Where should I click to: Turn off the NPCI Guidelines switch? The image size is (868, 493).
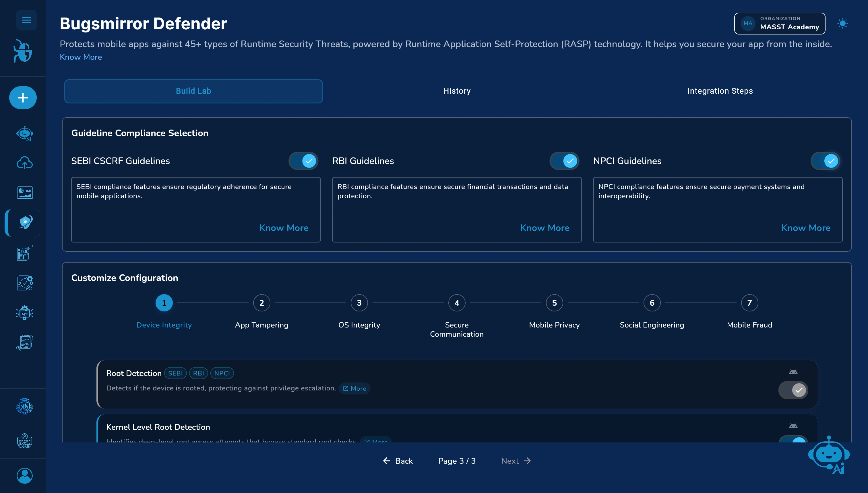coord(826,161)
